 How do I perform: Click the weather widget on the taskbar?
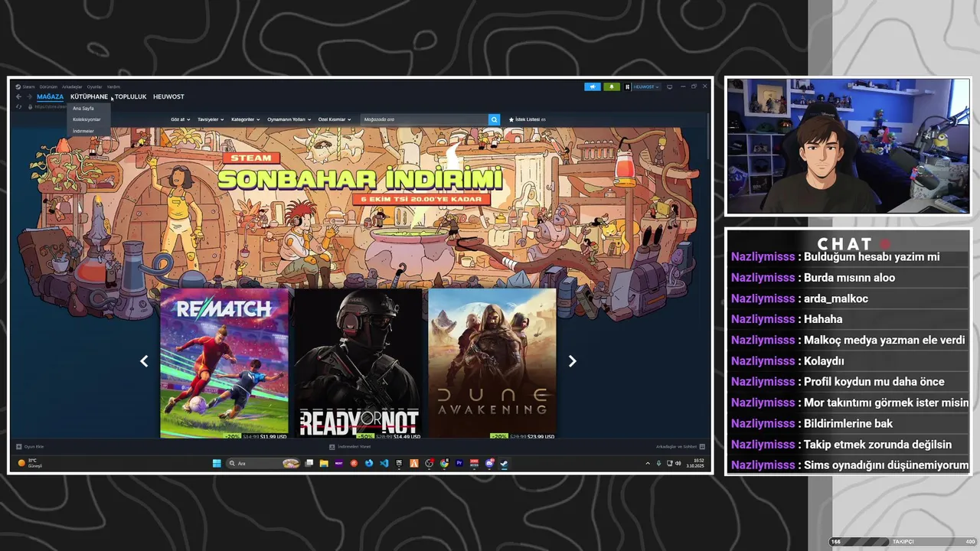click(31, 463)
